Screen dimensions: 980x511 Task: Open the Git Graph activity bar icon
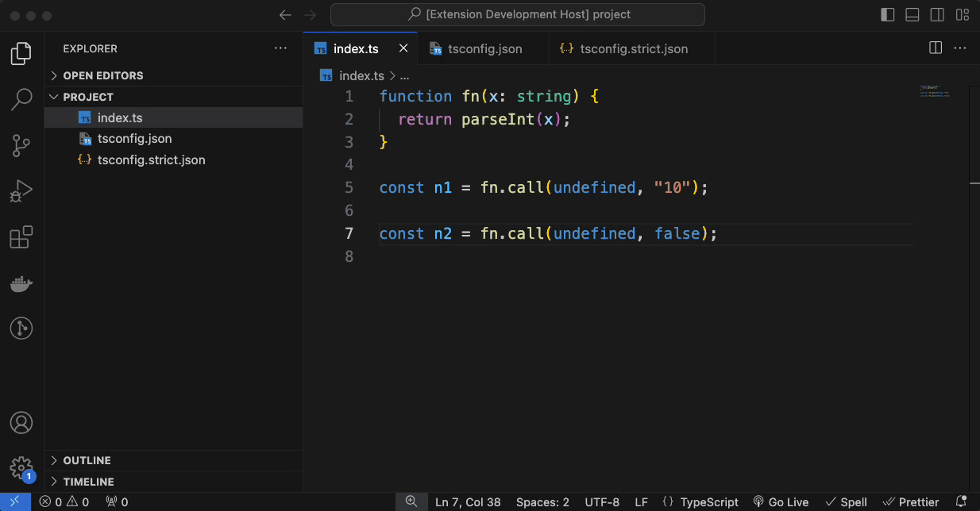point(21,328)
